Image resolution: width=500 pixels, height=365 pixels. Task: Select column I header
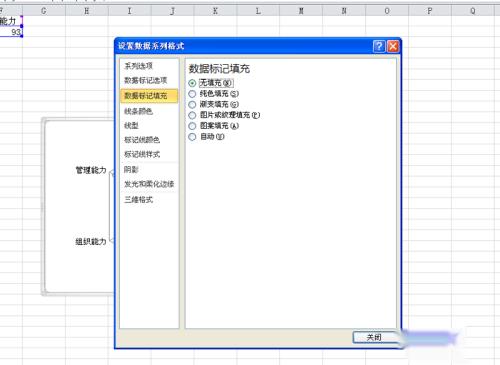(x=129, y=11)
